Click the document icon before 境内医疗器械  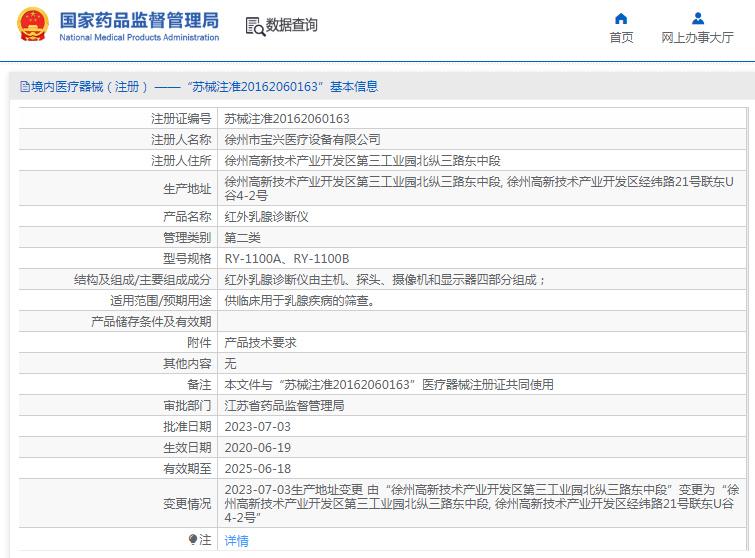(24, 87)
